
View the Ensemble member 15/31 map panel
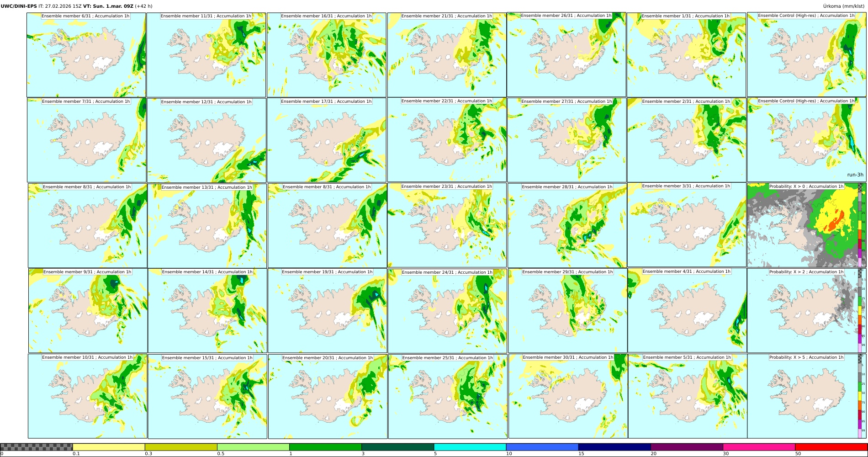(x=207, y=396)
